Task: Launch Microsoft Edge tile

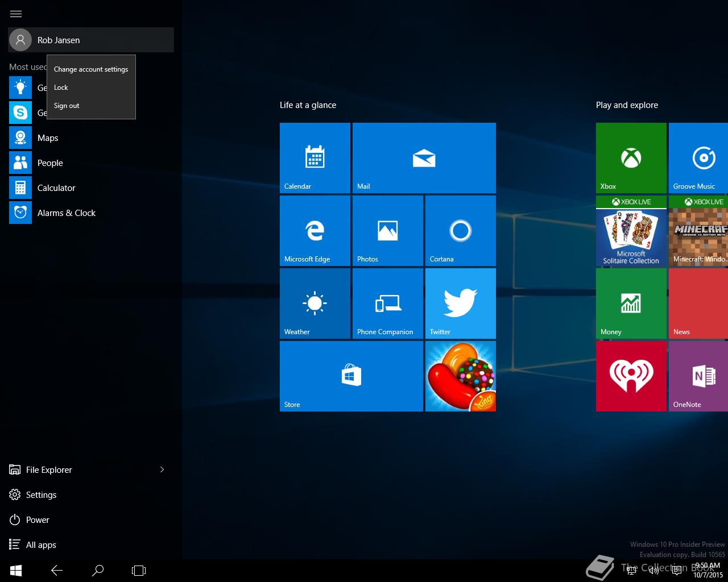Action: pos(315,231)
